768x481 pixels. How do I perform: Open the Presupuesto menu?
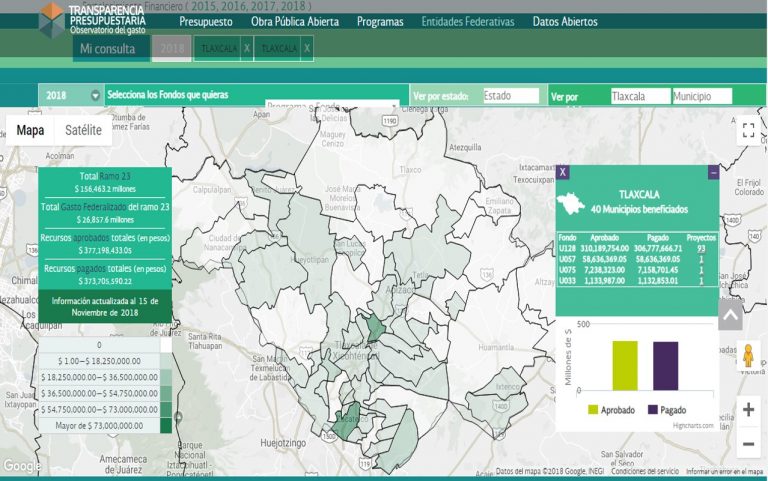pos(206,22)
